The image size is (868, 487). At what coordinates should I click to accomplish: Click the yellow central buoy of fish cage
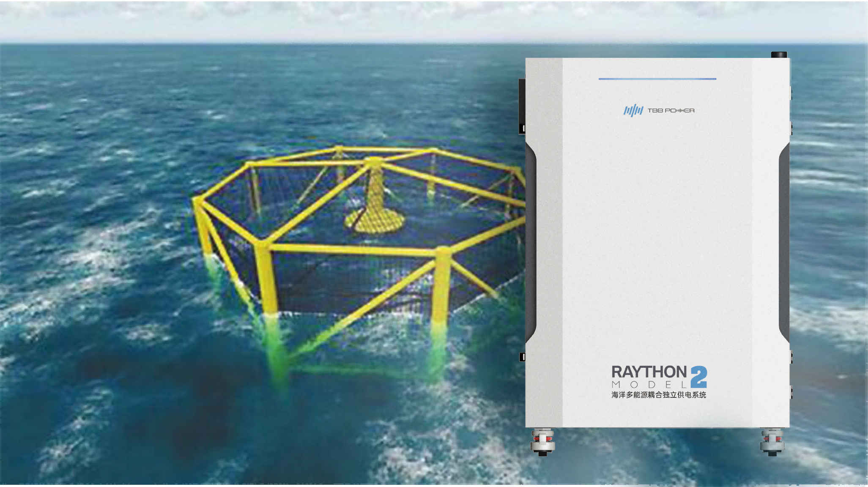click(374, 195)
